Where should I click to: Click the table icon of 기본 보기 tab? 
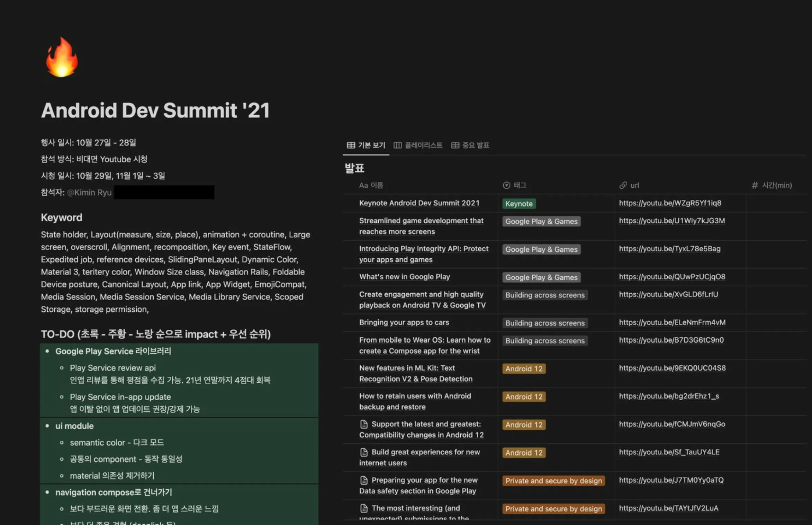351,145
